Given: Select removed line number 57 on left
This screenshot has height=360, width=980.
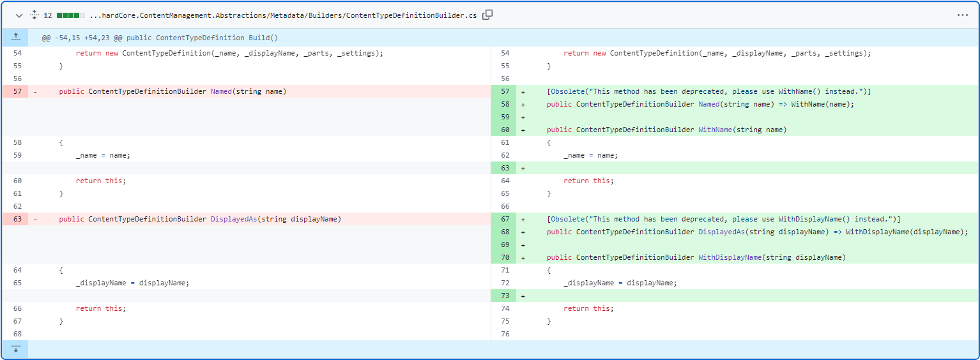Looking at the screenshot, I should pyautogui.click(x=15, y=91).
